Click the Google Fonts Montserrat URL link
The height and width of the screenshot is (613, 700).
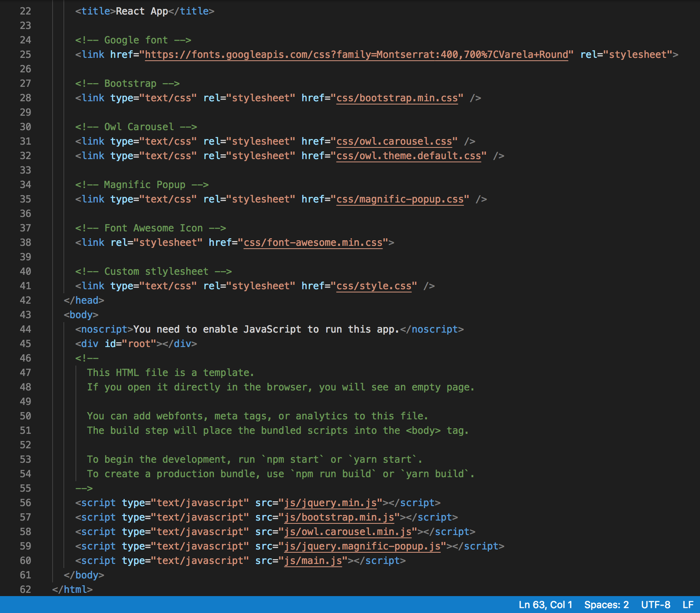tap(356, 55)
